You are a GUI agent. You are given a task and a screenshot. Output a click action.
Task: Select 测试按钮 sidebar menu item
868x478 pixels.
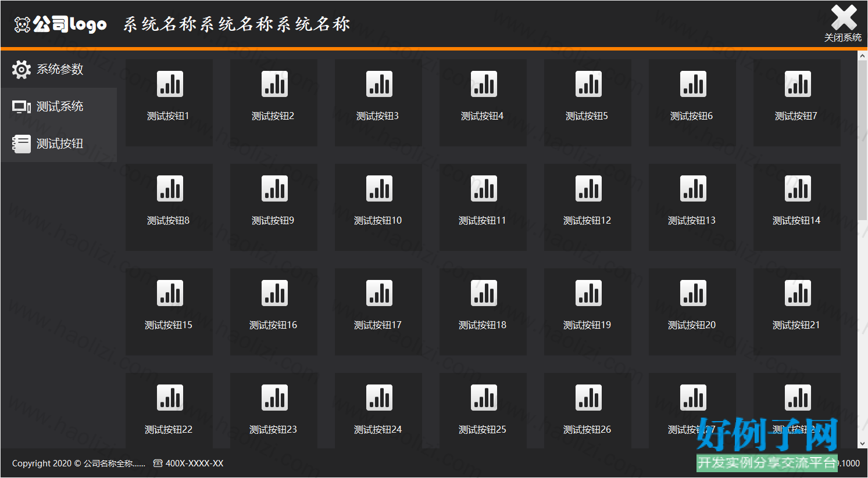tap(59, 143)
